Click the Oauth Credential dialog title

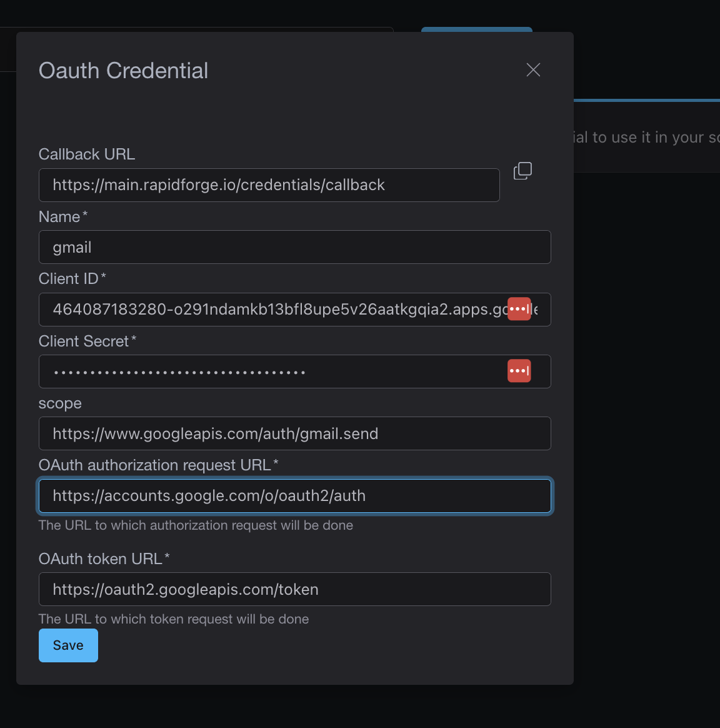click(123, 71)
